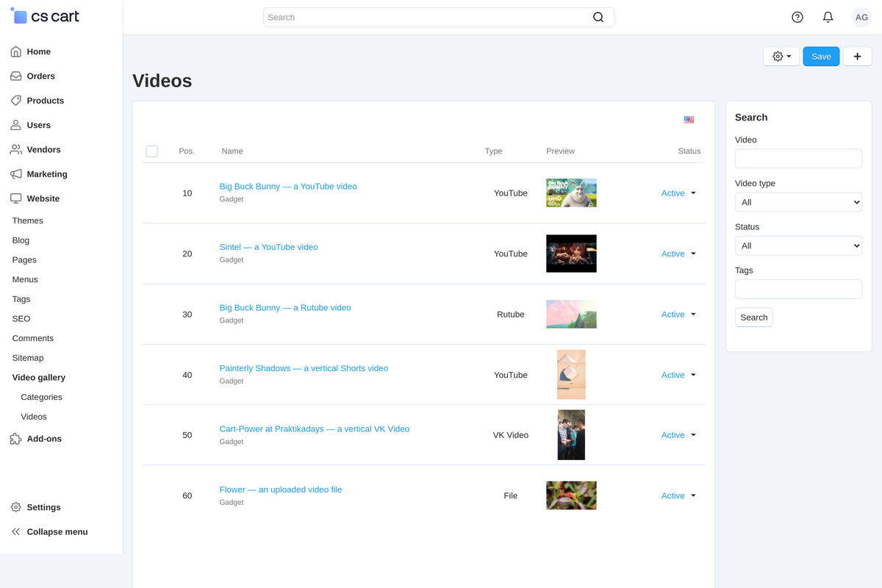The height and width of the screenshot is (588, 882).
Task: Open Cart-Power at Praktikadays VK Video link
Action: [315, 429]
